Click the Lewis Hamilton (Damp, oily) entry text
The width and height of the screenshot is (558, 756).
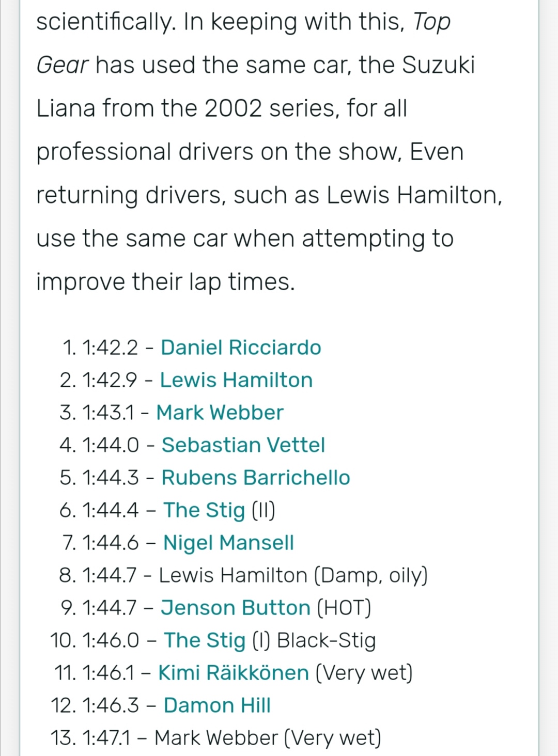(x=293, y=575)
